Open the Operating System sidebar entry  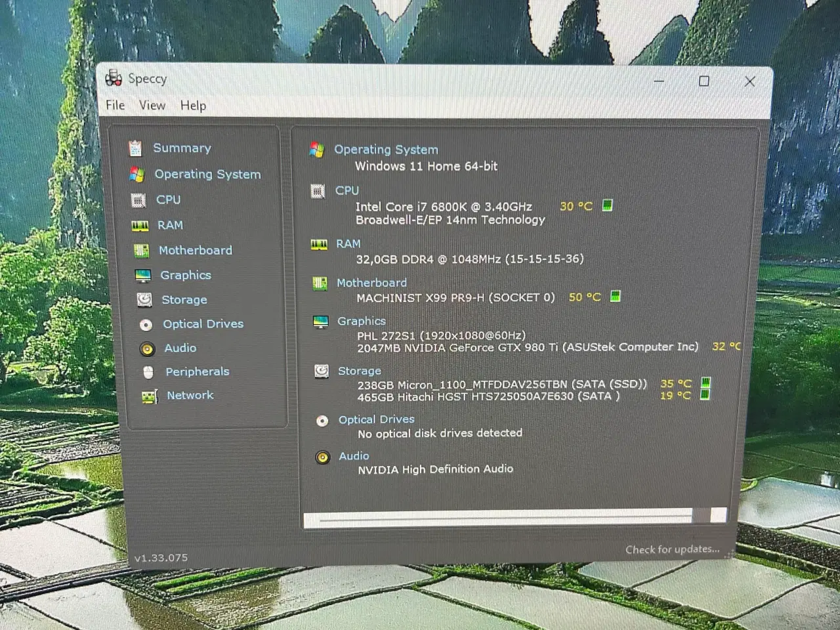click(x=207, y=174)
